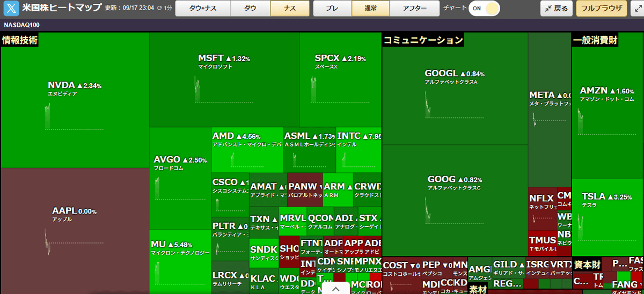Image resolution: width=644 pixels, height=294 pixels.
Task: Click the CRWD stock tile
Action: [x=367, y=190]
